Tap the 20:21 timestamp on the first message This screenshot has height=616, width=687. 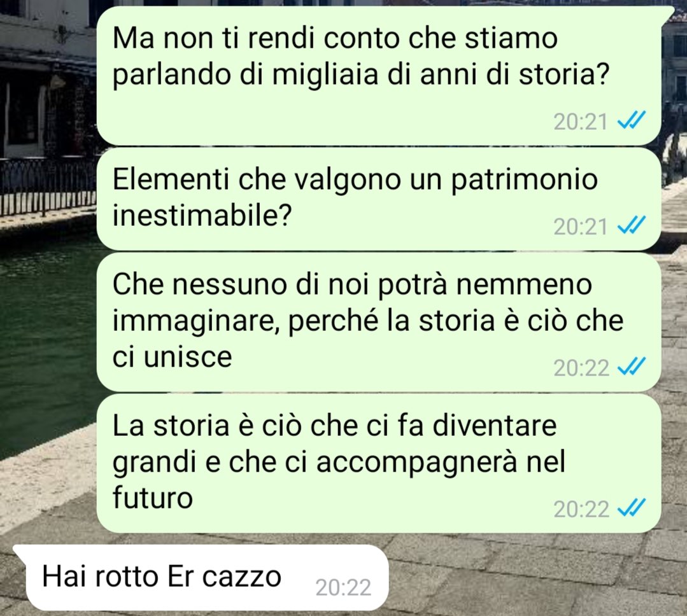[580, 122]
